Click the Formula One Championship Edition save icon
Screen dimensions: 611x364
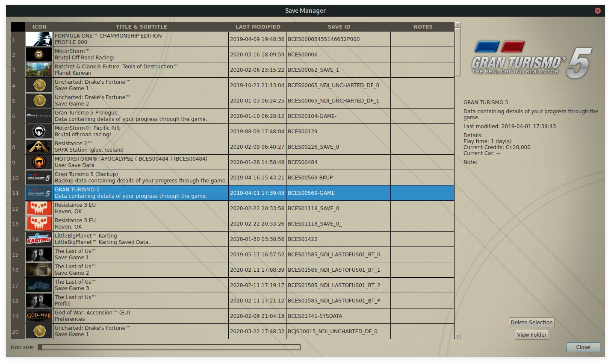click(39, 39)
